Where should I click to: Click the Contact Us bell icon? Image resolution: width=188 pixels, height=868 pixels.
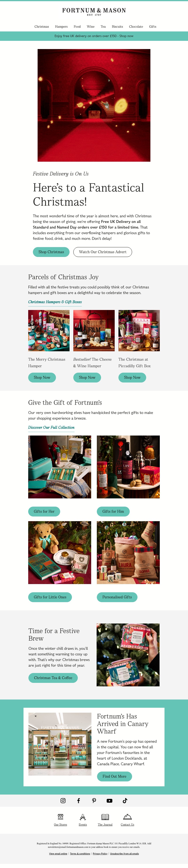127,816
